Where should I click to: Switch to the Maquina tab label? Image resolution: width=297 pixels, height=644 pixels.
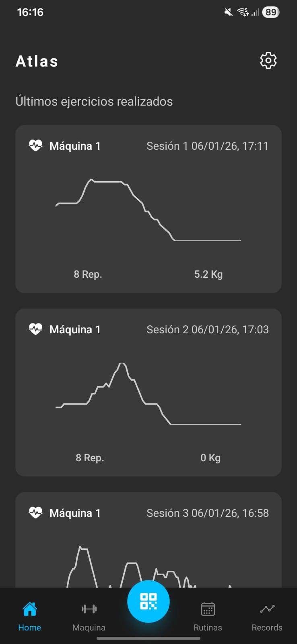[x=89, y=627]
